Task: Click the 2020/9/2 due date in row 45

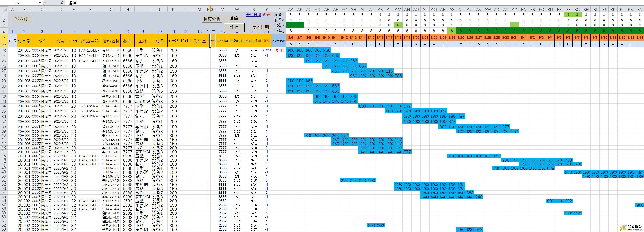Action: pyautogui.click(x=61, y=156)
